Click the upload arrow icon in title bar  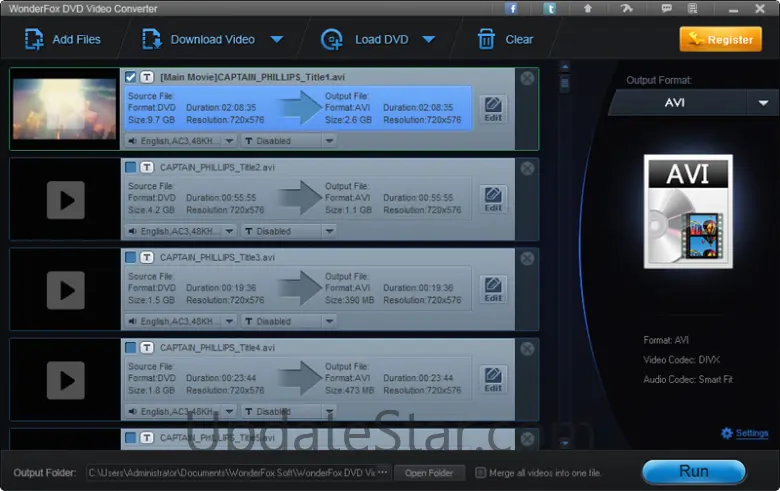pyautogui.click(x=588, y=8)
